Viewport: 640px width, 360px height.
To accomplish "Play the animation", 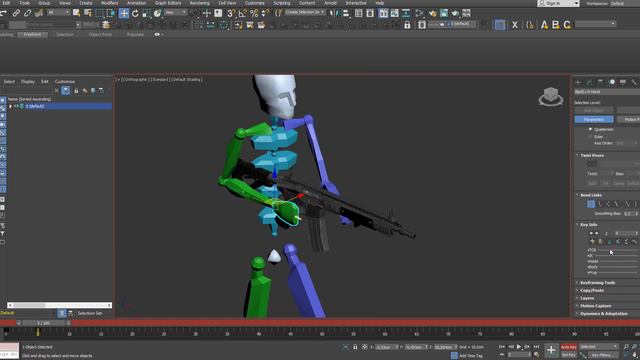I will click(519, 347).
